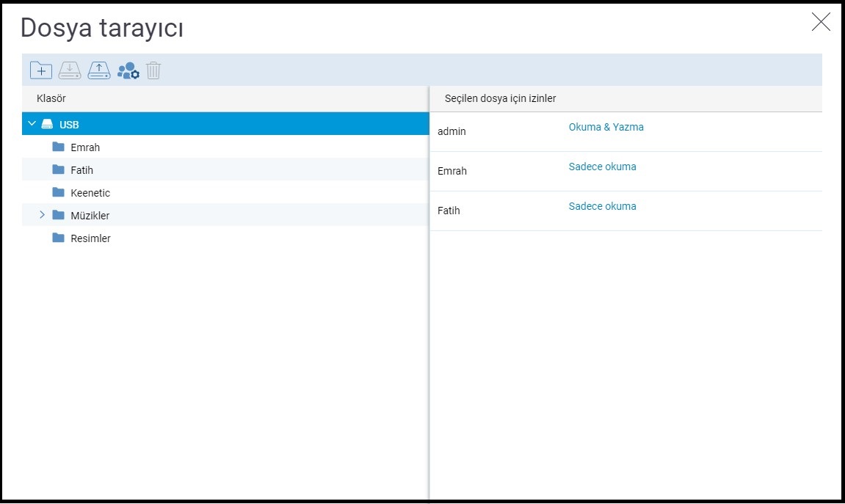
Task: Select the Emrah folder
Action: tap(85, 147)
